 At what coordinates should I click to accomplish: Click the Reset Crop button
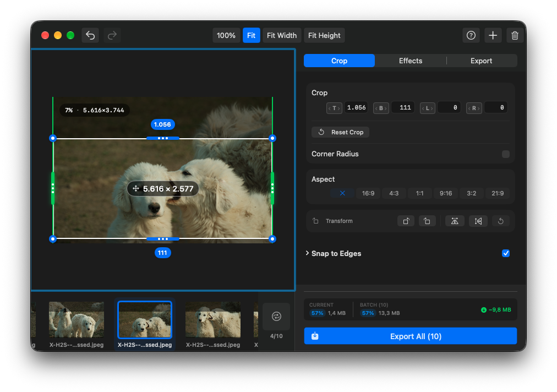tap(340, 132)
